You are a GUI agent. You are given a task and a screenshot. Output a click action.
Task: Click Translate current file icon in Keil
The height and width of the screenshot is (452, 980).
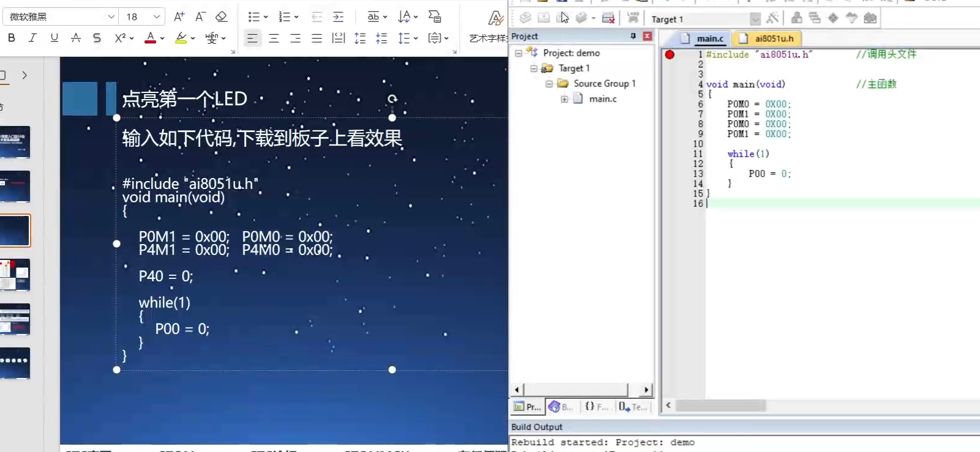click(525, 18)
